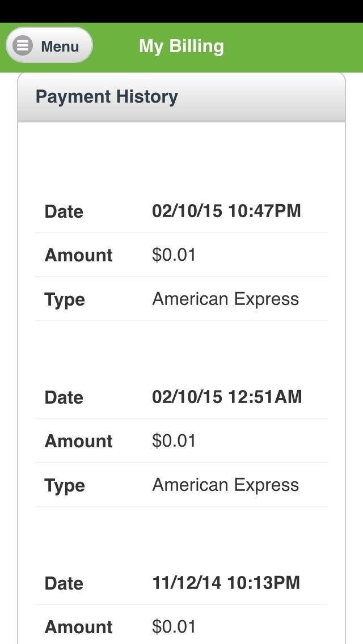Select the Payment History section header
Screen dimensions: 363x644
pos(107,96)
